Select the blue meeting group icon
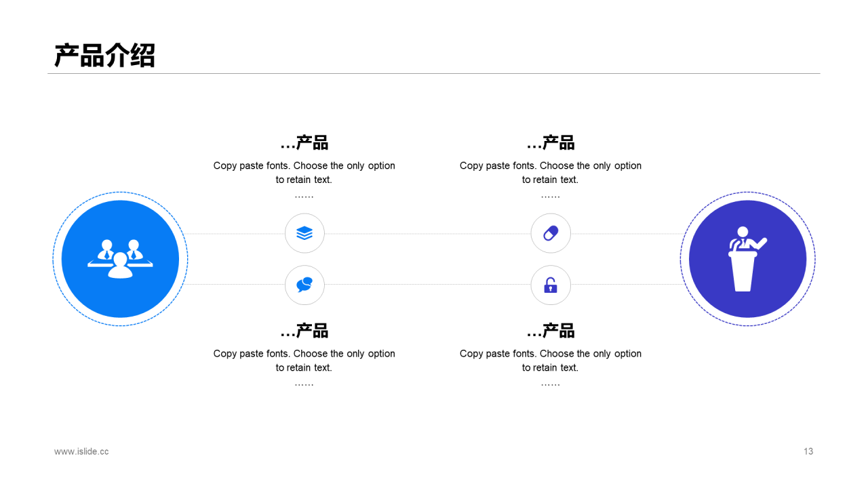The image size is (868, 488). (x=120, y=259)
